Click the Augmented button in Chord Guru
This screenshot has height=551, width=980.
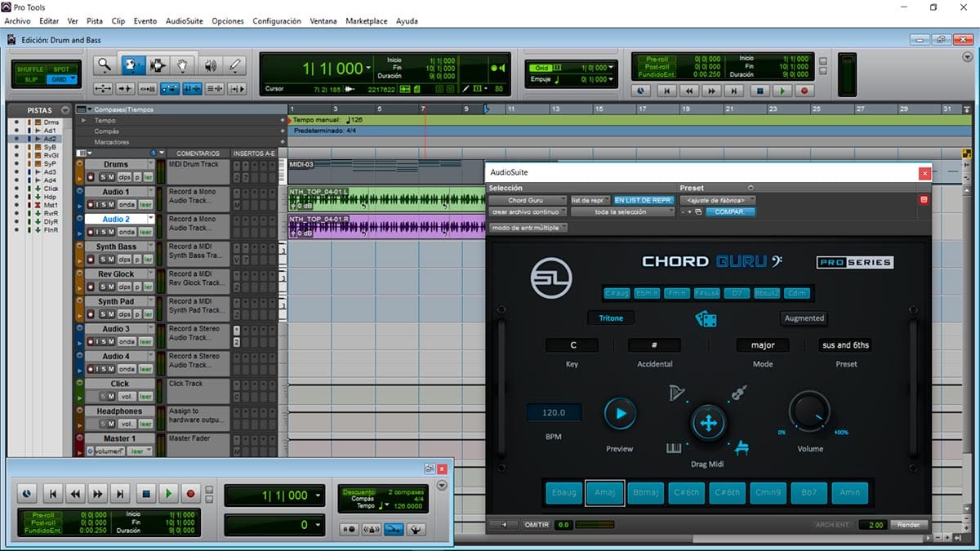tap(804, 318)
